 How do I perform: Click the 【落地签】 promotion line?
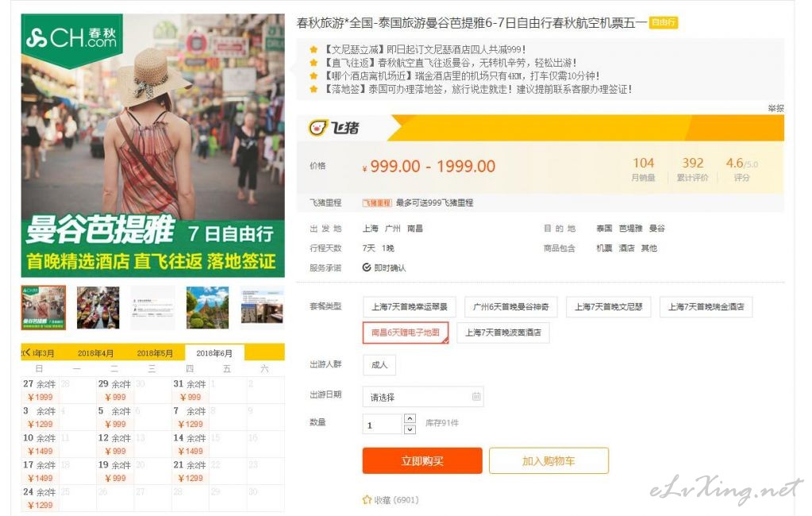pyautogui.click(x=476, y=90)
